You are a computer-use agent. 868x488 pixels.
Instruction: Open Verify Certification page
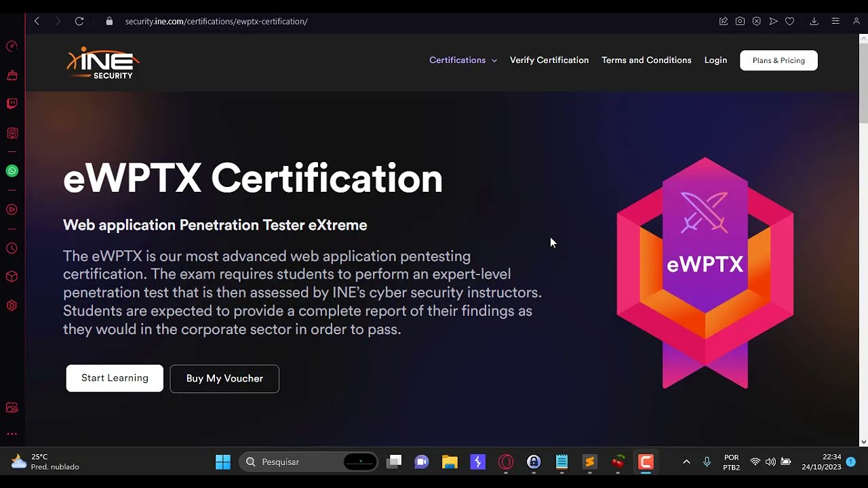tap(549, 60)
